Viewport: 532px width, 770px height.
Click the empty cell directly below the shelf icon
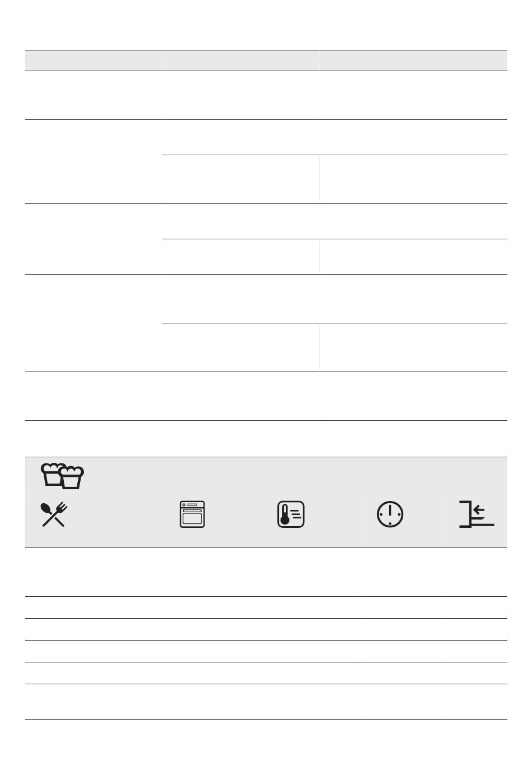475,572
